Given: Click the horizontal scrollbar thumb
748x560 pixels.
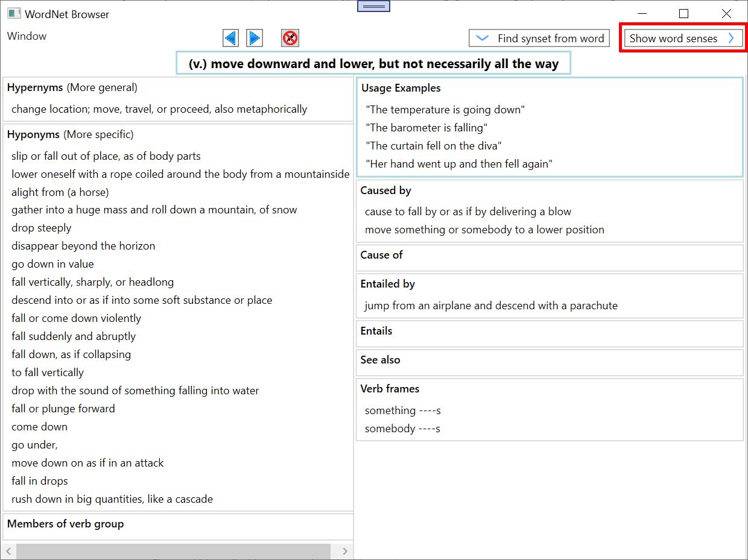Looking at the screenshot, I should click(173, 551).
